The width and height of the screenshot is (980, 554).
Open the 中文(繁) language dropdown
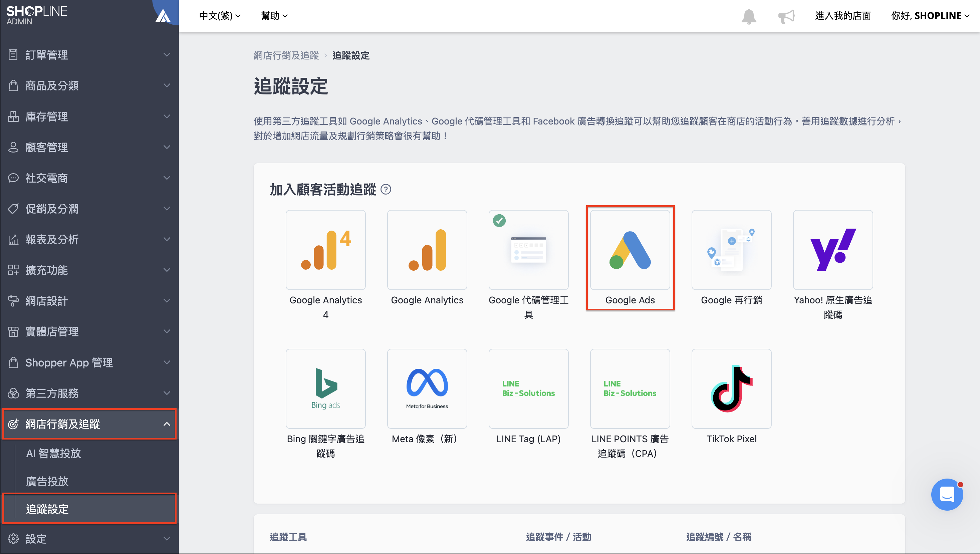coord(220,16)
